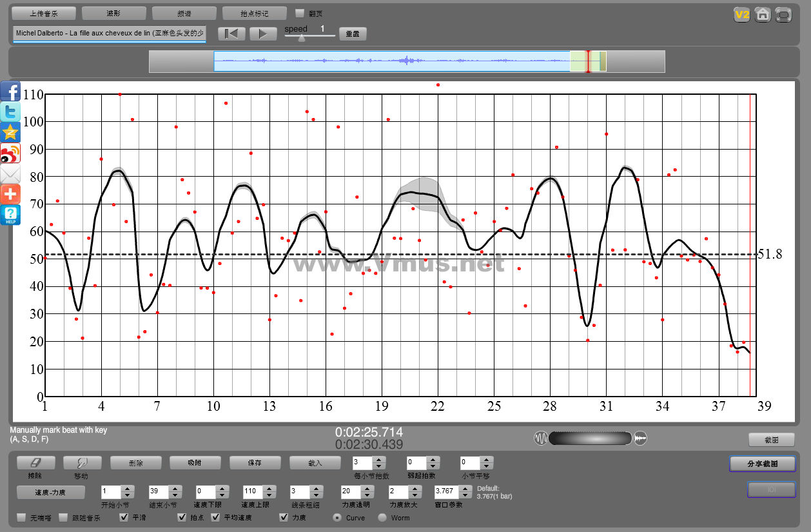
Task: Select the eraser (擦除) tool
Action: pos(35,462)
